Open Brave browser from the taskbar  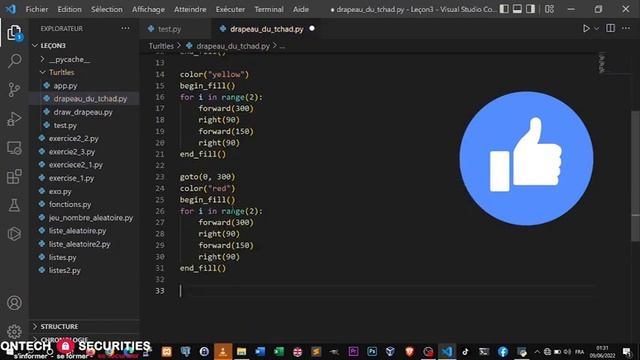click(x=409, y=351)
